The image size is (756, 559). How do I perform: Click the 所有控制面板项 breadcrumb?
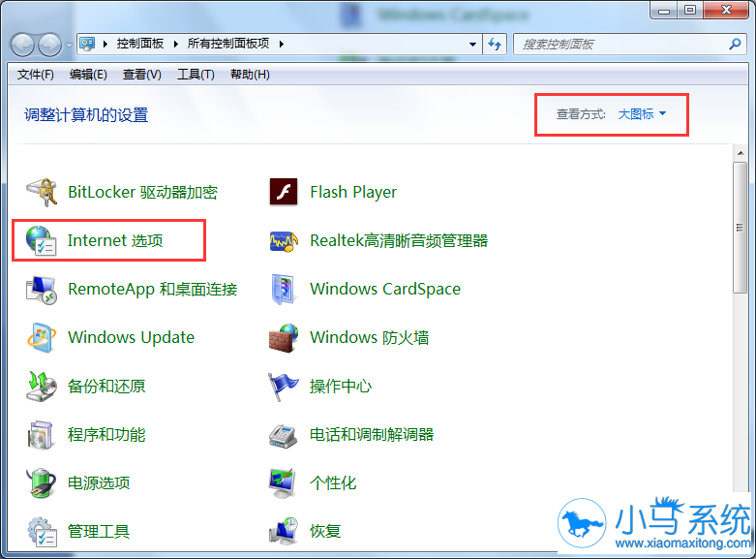[x=228, y=44]
